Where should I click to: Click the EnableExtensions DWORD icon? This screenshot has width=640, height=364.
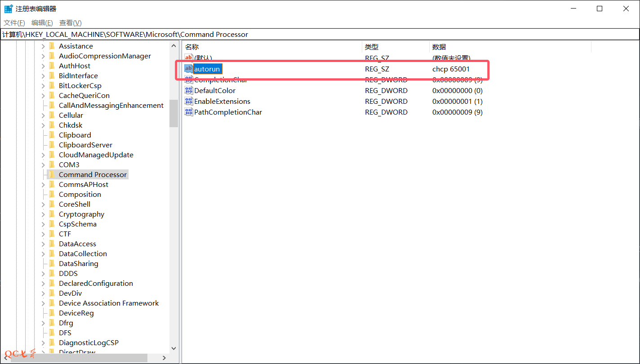(x=189, y=101)
